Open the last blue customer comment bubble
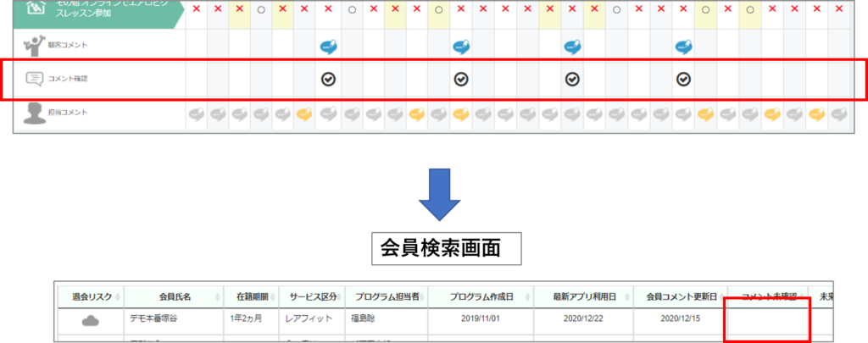Image resolution: width=868 pixels, height=343 pixels. (x=683, y=47)
